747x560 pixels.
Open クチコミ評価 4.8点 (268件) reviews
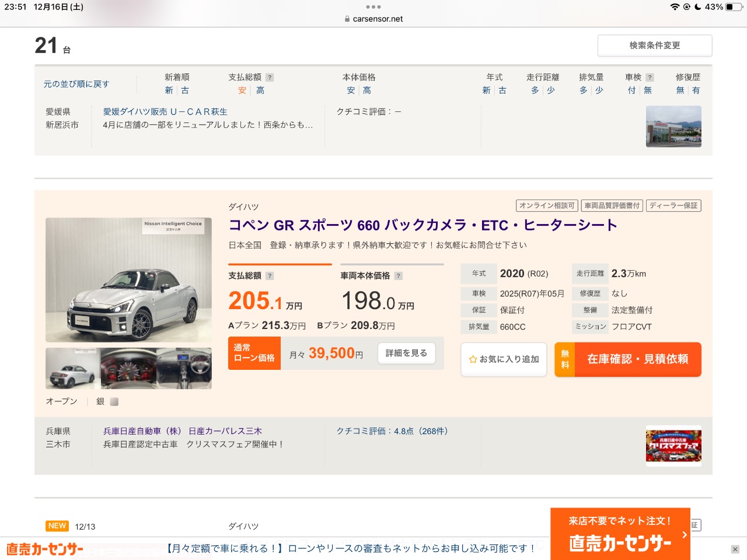(x=392, y=431)
